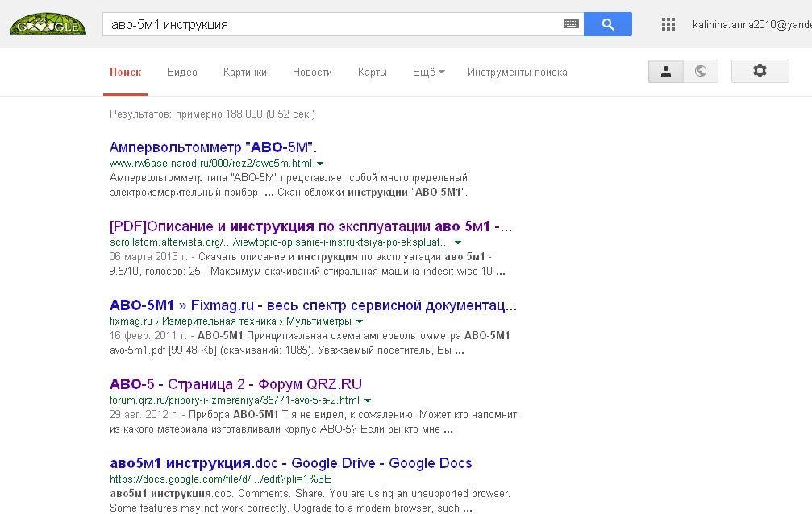The height and width of the screenshot is (514, 812).
Task: Expand the Ещё dropdown menu
Action: pyautogui.click(x=428, y=73)
